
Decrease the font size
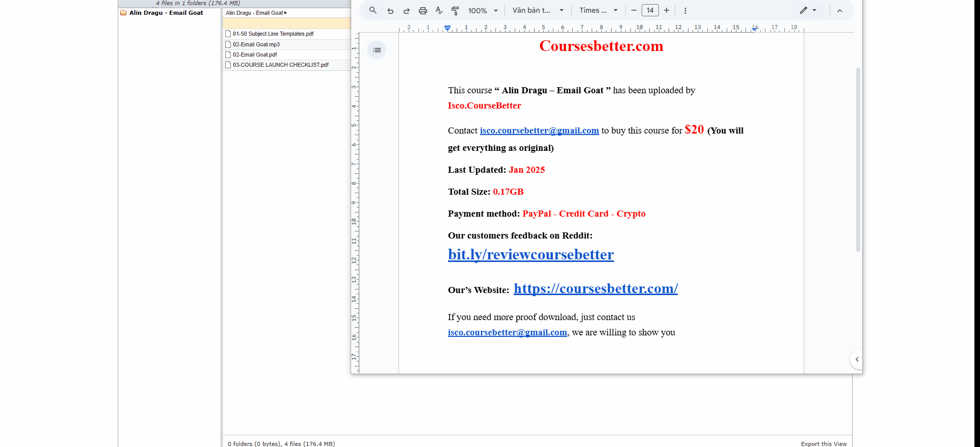pos(634,11)
